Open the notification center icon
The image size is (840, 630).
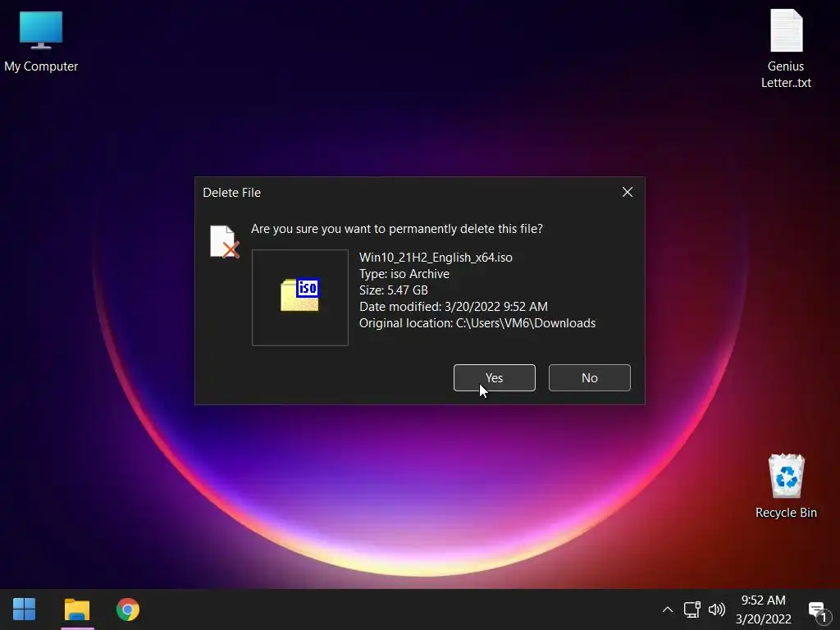pos(819,611)
